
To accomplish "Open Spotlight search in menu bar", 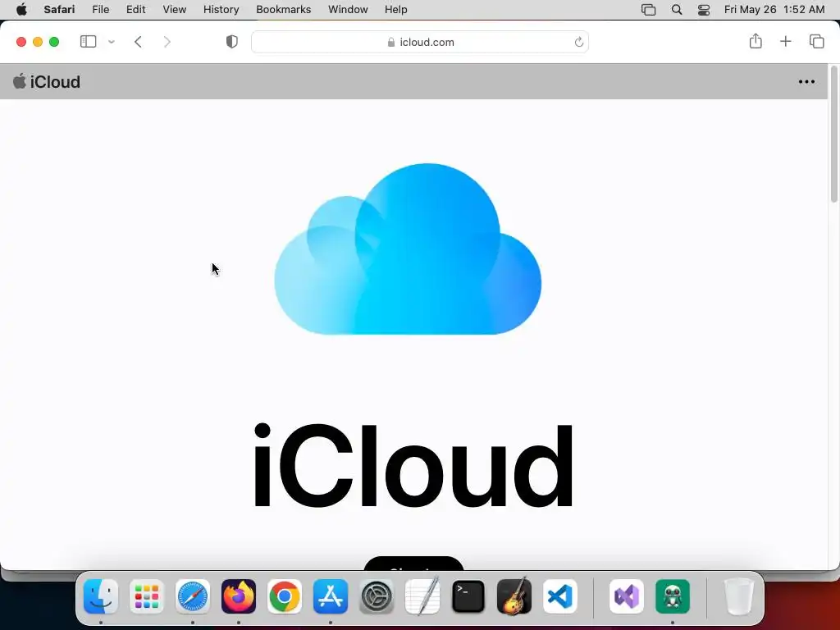I will pos(677,10).
